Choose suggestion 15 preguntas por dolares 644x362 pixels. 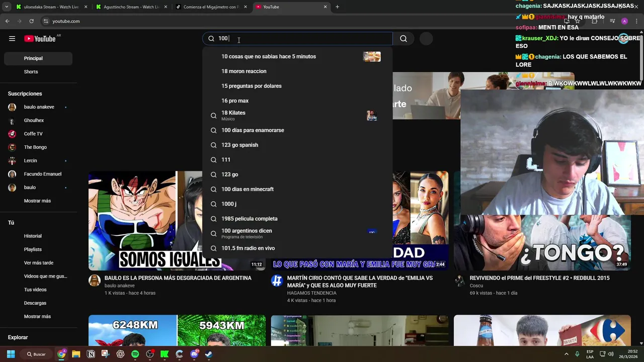pyautogui.click(x=297, y=86)
